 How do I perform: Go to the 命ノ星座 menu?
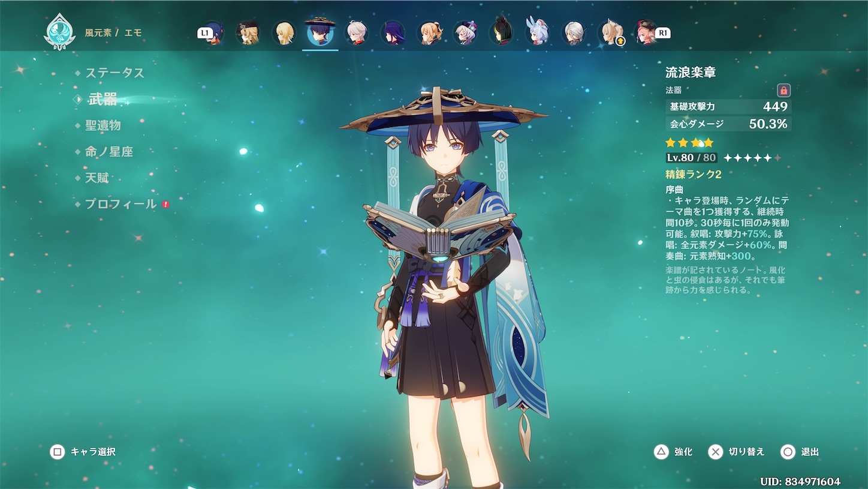pyautogui.click(x=108, y=152)
